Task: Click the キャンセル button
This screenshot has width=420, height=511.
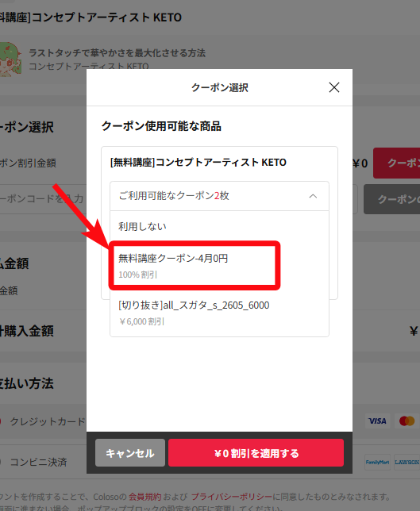Action: (130, 452)
